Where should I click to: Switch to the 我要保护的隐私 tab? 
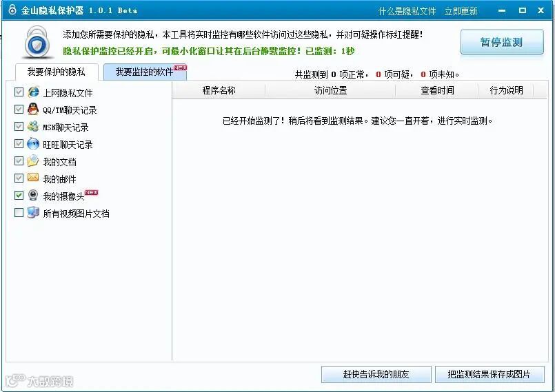tap(57, 72)
